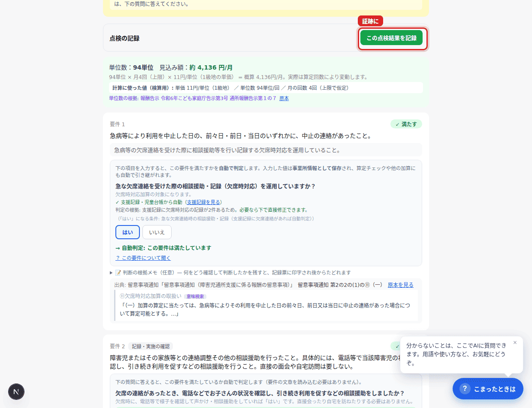Click the question mark icon in こまったときは
The image size is (532, 408).
coord(465,389)
